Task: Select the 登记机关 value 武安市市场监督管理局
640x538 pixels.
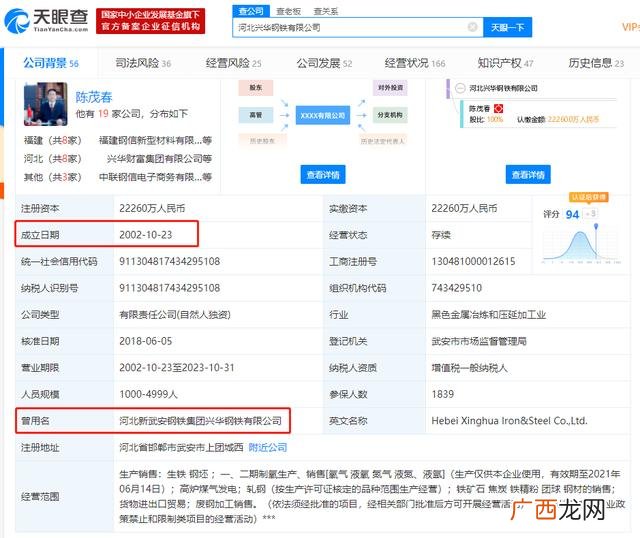Action: tap(479, 341)
